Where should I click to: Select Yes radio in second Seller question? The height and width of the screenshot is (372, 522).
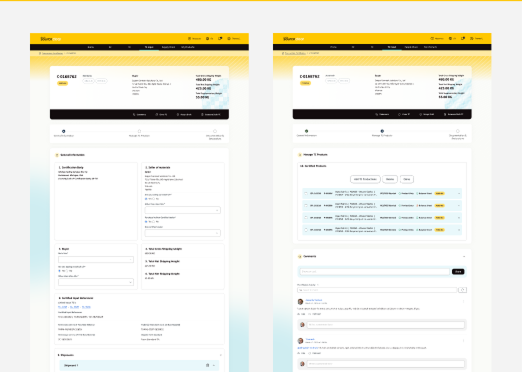click(146, 221)
